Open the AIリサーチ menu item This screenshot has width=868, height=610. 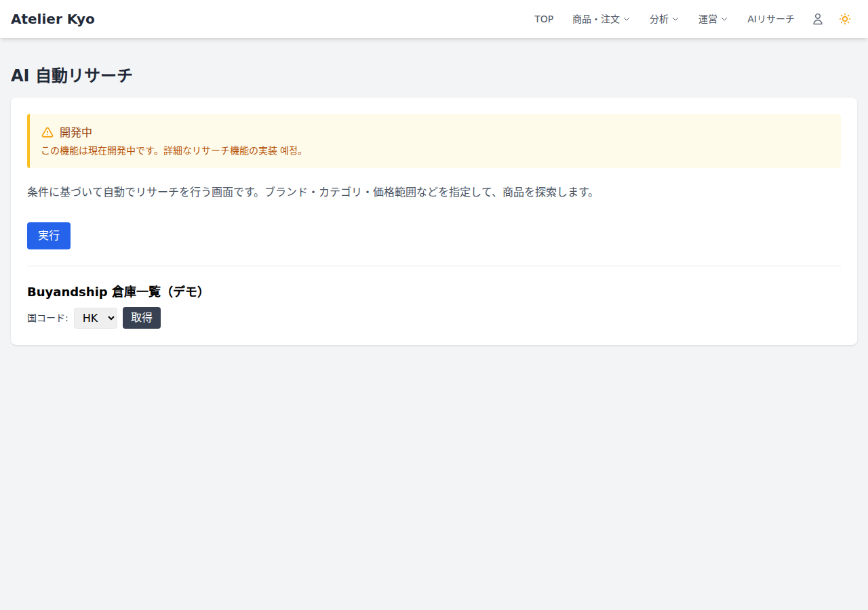770,19
